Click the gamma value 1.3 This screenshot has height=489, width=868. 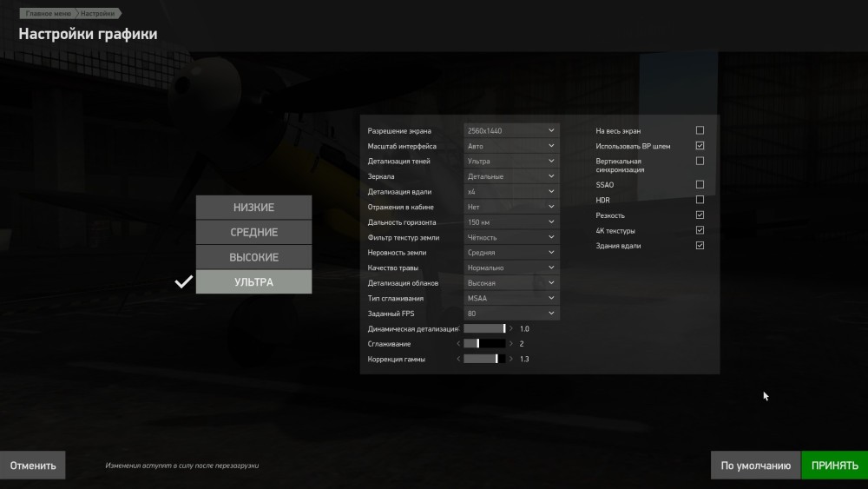pos(524,359)
